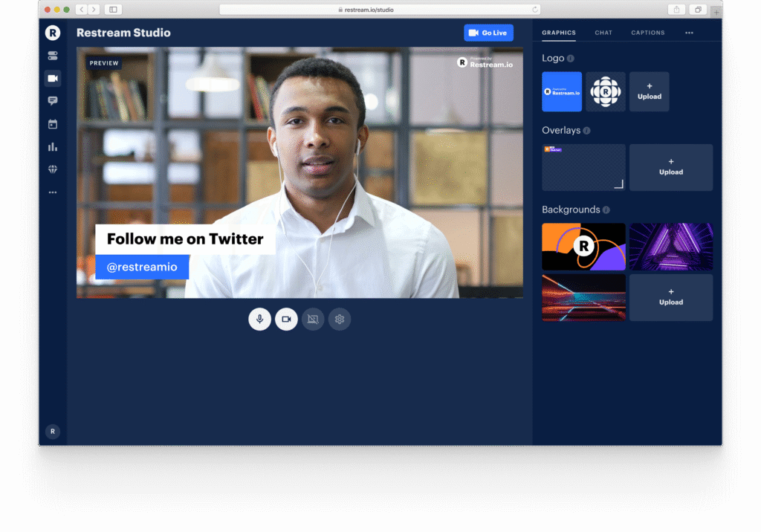The image size is (761, 532).
Task: Click the browser forward arrow
Action: coord(94,9)
